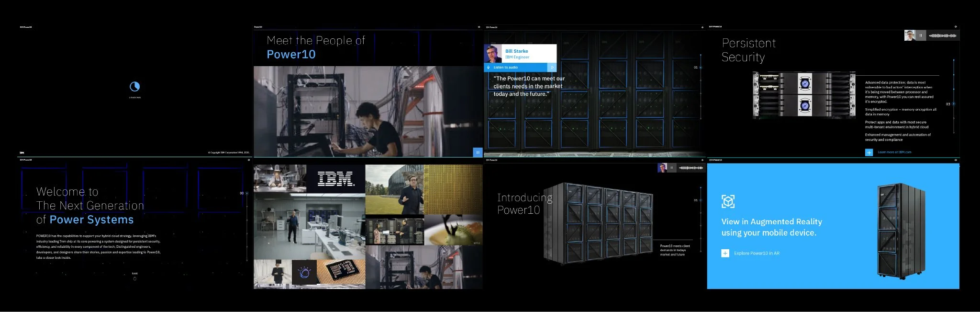Image resolution: width=980 pixels, height=312 pixels.
Task: Toggle sound icon atop Welcome screen
Action: click(x=248, y=160)
